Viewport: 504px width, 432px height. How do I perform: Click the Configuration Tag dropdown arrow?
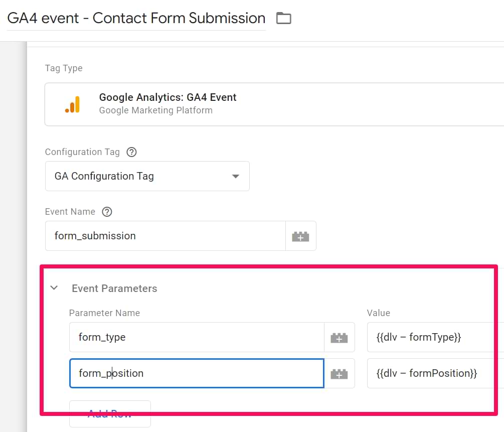pyautogui.click(x=235, y=176)
